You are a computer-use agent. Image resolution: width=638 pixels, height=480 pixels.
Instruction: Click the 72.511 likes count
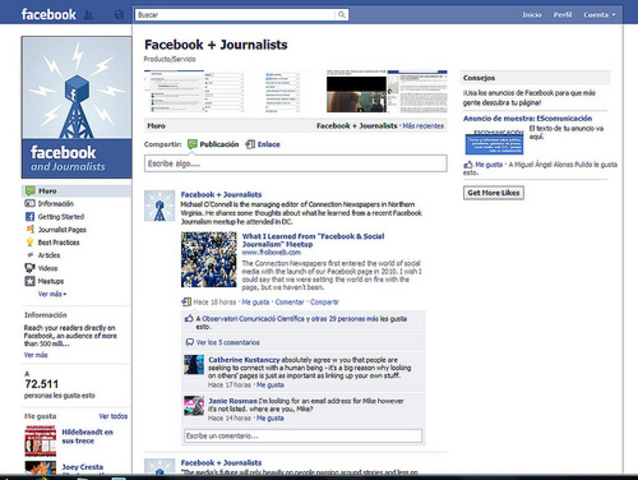[42, 384]
